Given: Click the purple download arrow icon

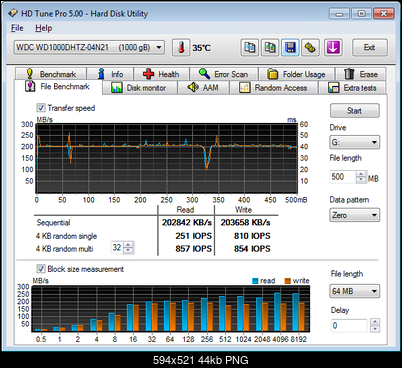Looking at the screenshot, I should [333, 48].
